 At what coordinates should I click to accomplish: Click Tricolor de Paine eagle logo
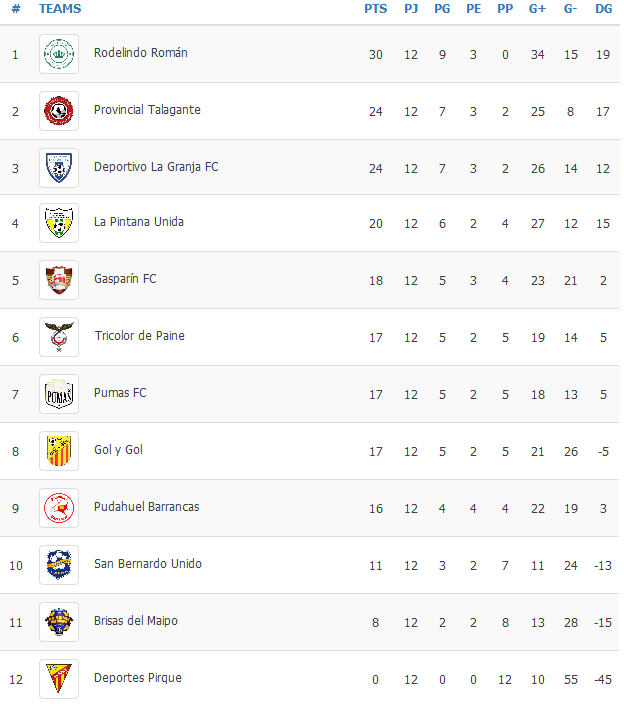[x=59, y=337]
